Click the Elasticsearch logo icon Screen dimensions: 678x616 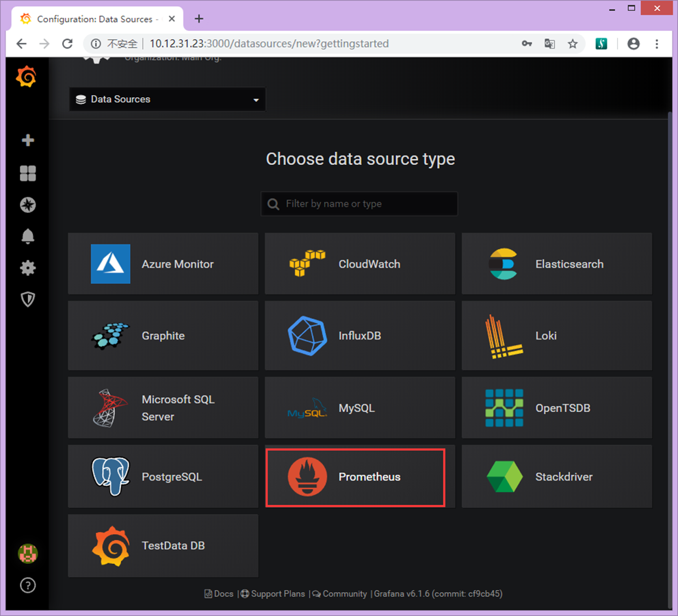point(504,264)
